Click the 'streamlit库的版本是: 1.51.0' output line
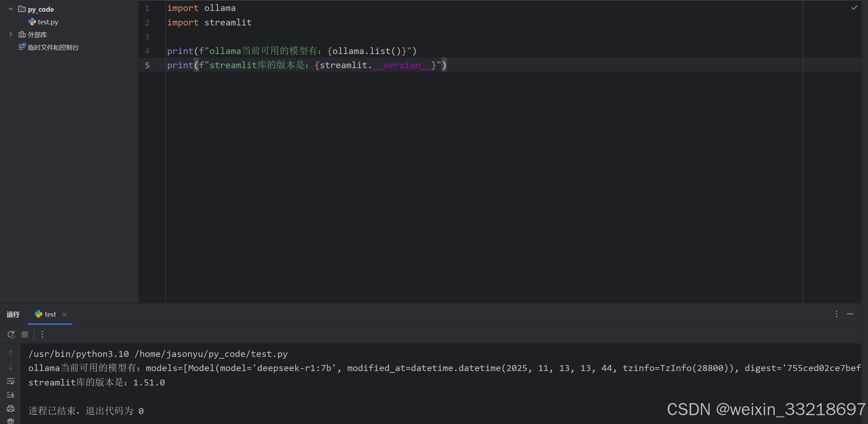 tap(96, 382)
